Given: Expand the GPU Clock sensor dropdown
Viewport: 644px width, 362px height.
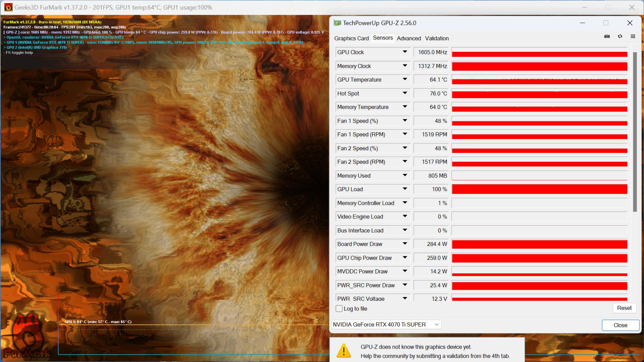Looking at the screenshot, I should 405,52.
